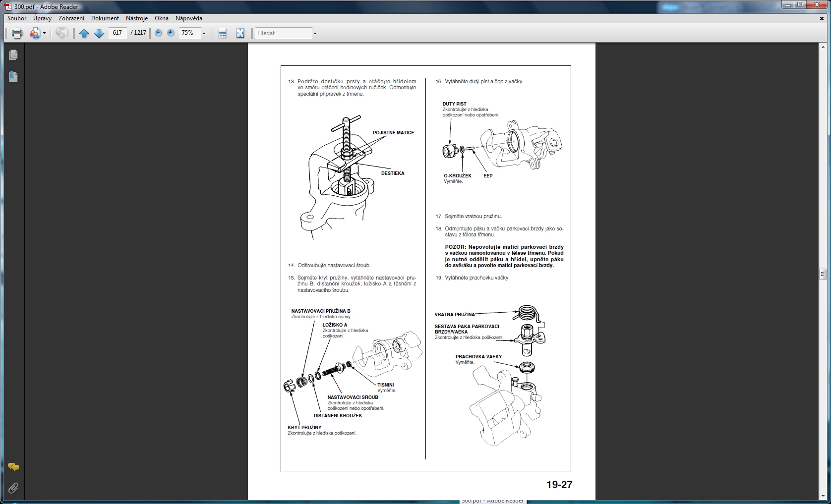Fit page width with scrolling icon
Screen dimensions: 831x504
click(222, 33)
